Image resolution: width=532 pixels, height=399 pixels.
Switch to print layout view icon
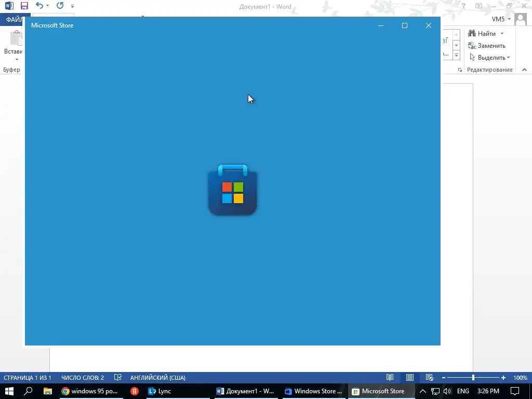(x=409, y=377)
